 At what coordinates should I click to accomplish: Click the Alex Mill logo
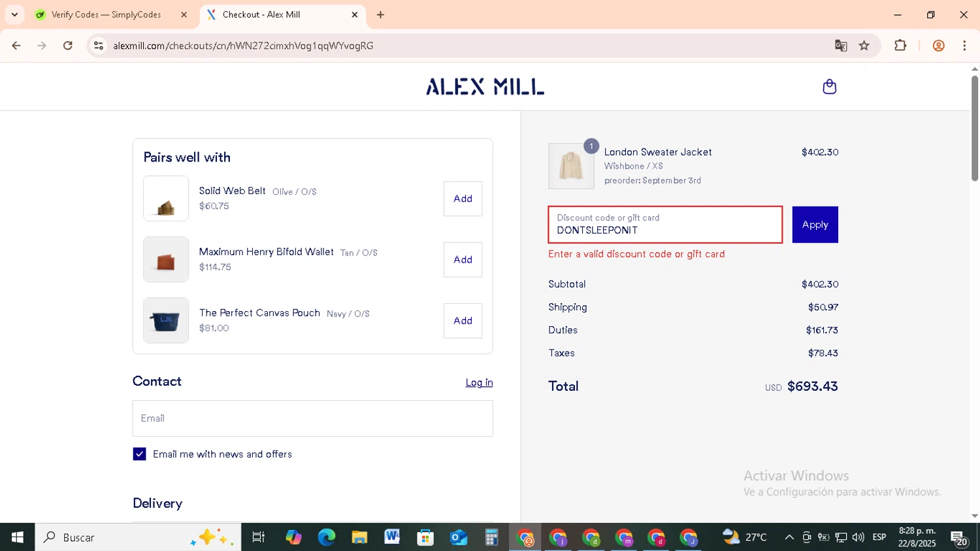(485, 87)
